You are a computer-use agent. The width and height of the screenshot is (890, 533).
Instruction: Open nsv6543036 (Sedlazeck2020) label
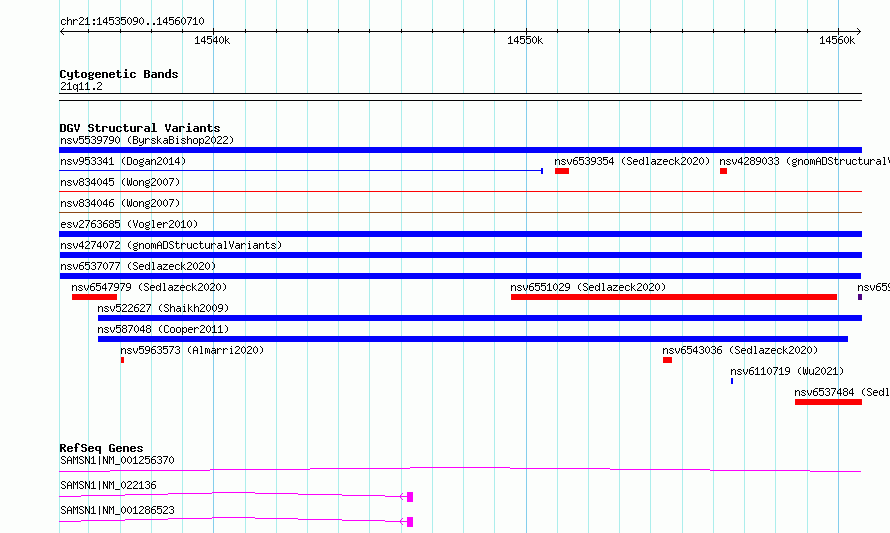coord(740,350)
